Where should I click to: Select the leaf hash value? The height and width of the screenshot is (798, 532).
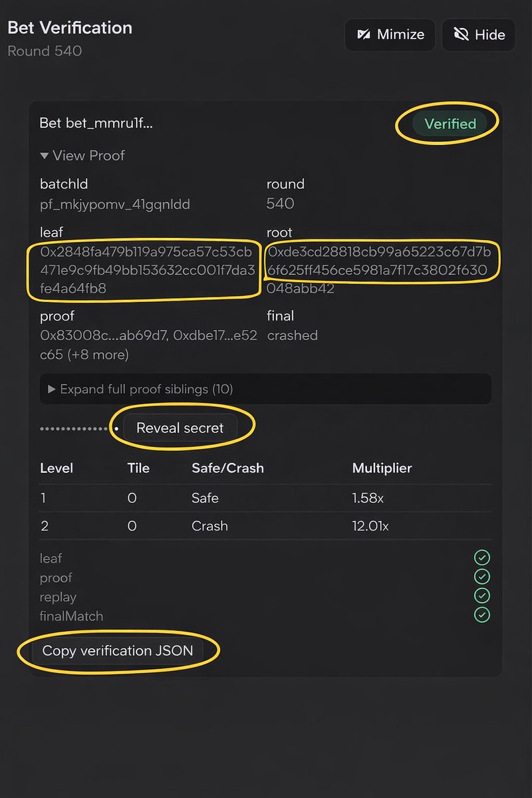(146, 271)
